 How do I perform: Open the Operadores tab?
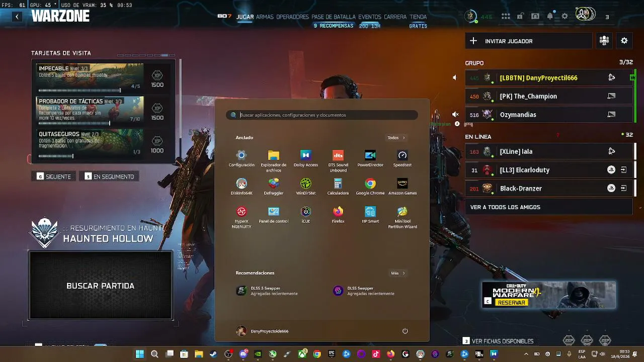point(292,17)
